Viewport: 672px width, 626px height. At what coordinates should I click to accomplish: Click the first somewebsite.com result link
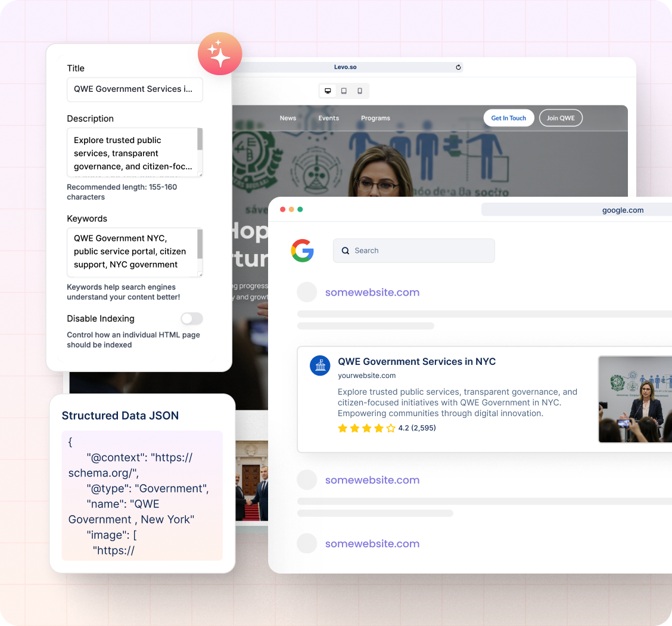(372, 292)
